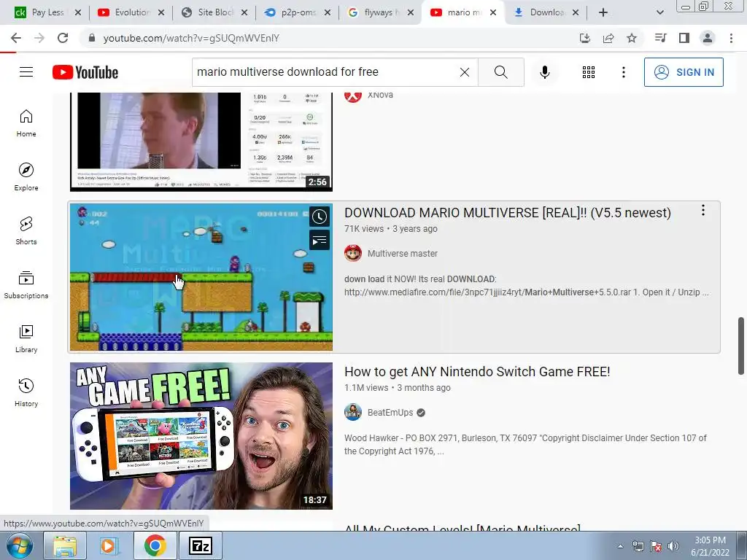Open XNova channel avatar
Image resolution: width=747 pixels, height=560 pixels.
353,96
